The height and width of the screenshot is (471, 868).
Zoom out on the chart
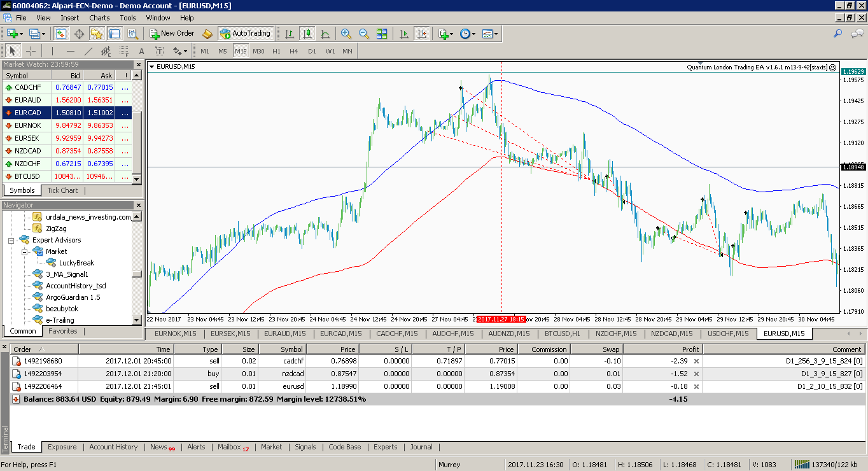(x=364, y=33)
